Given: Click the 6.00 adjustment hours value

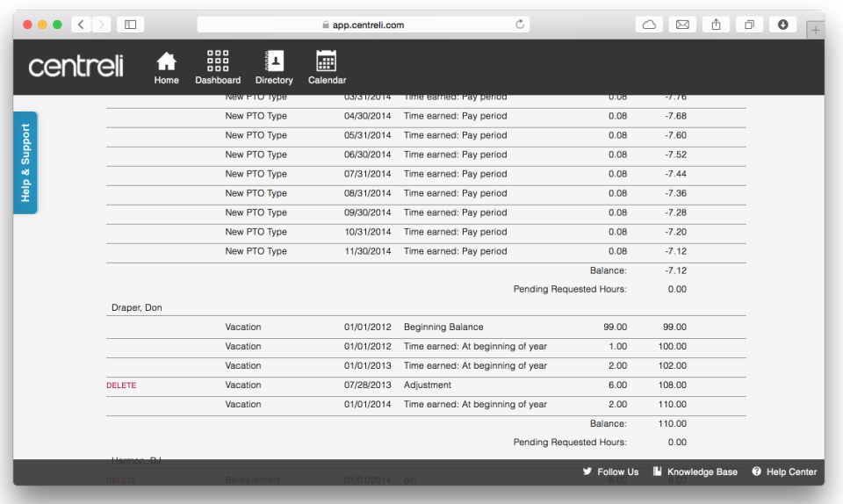Looking at the screenshot, I should pos(617,385).
